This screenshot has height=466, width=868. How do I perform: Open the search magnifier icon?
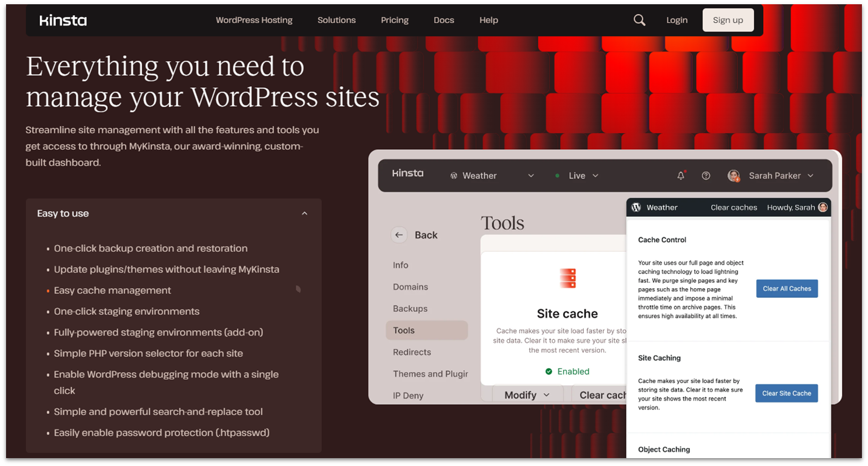639,20
